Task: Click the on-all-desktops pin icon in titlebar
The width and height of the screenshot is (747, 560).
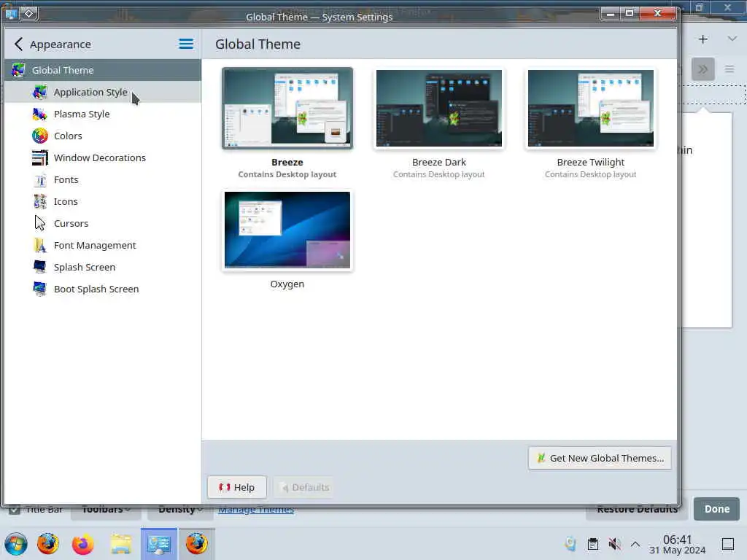Action: point(28,14)
